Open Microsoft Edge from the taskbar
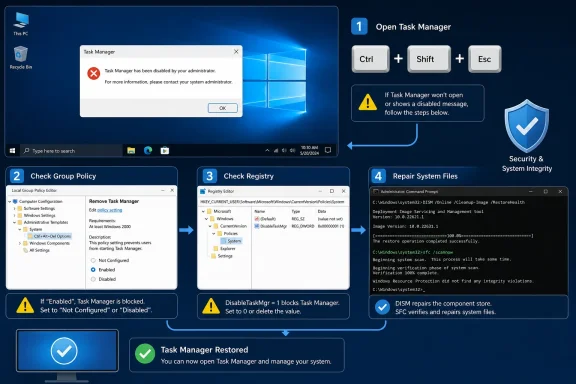Screen dimensions: 576x384 (x=148, y=150)
